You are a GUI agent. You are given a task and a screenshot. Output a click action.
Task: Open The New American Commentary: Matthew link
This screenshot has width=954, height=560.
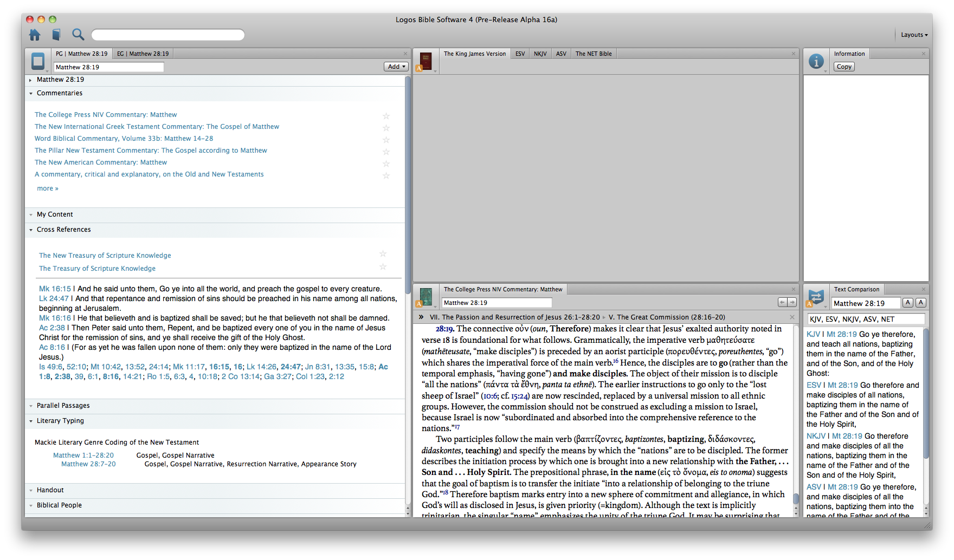coord(101,162)
